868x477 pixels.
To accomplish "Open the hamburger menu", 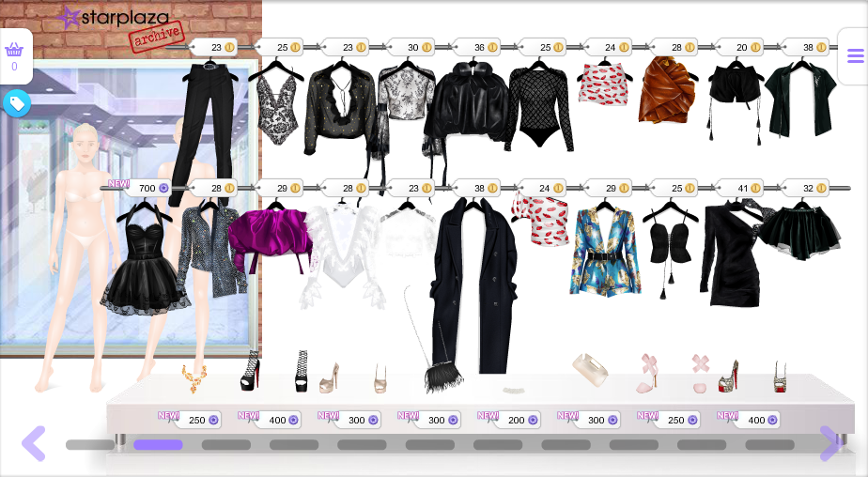I will point(855,56).
